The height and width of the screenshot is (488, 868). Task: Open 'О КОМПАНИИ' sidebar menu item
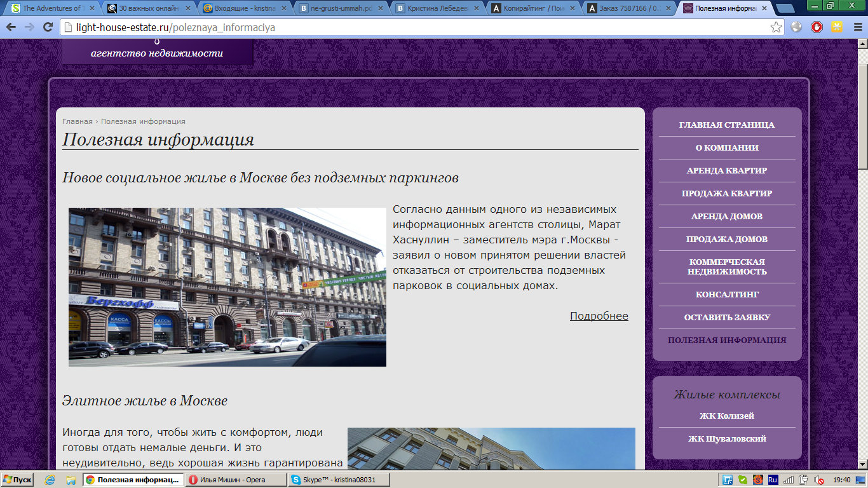point(727,147)
